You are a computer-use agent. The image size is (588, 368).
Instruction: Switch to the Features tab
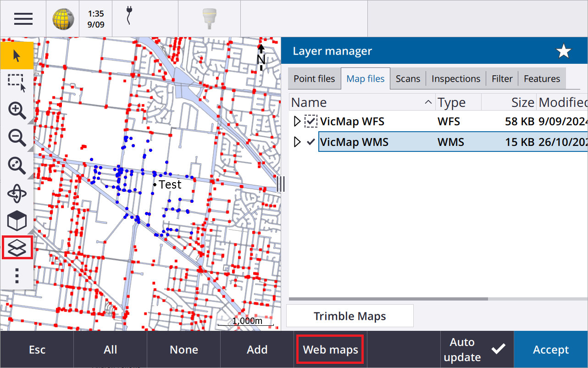[x=542, y=79]
